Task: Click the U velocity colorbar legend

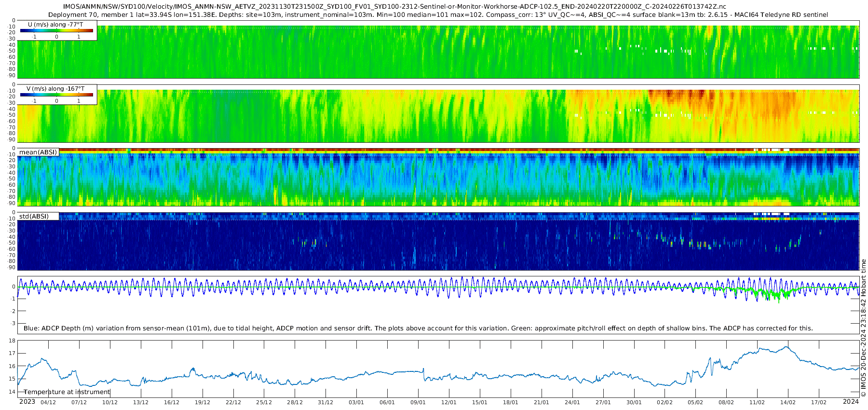Action: (x=56, y=31)
